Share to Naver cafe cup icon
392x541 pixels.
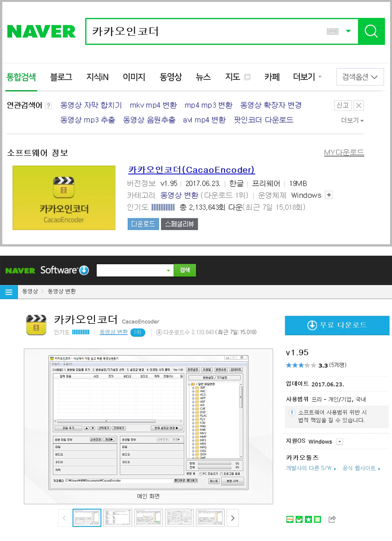coord(299,519)
